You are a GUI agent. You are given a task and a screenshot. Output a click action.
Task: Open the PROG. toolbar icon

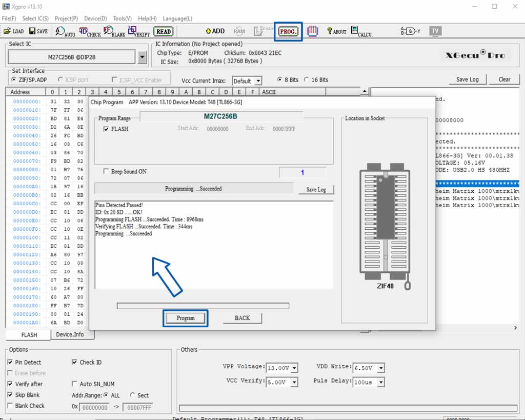[288, 31]
